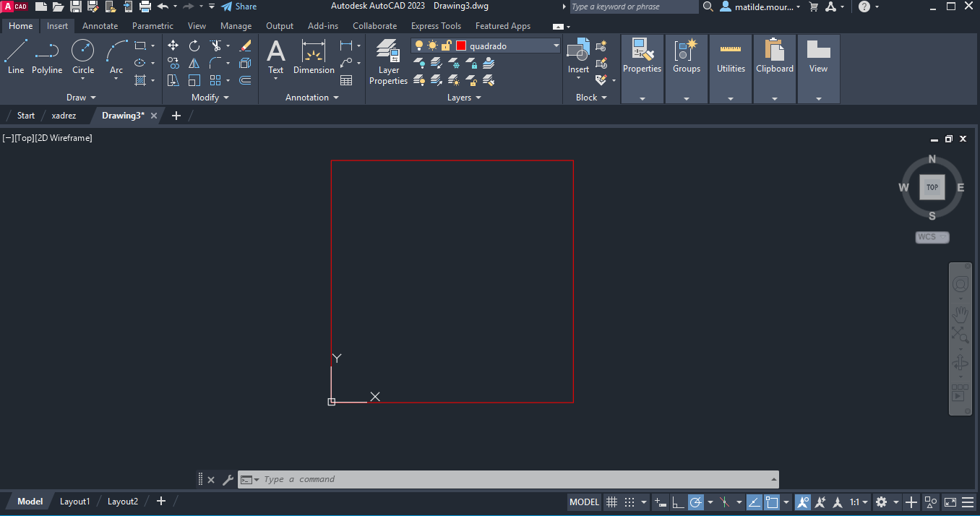Click the MODEL space button in status bar
This screenshot has height=516, width=980.
584,502
